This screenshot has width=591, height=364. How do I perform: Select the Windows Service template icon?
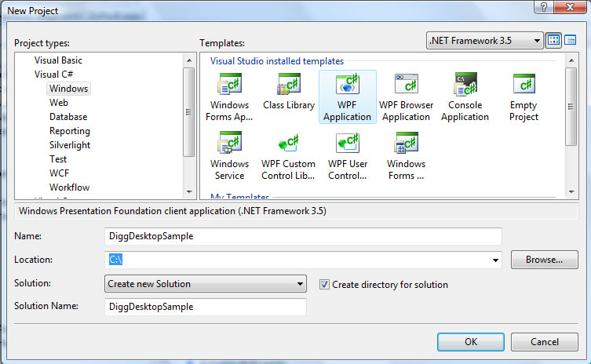coord(229,143)
